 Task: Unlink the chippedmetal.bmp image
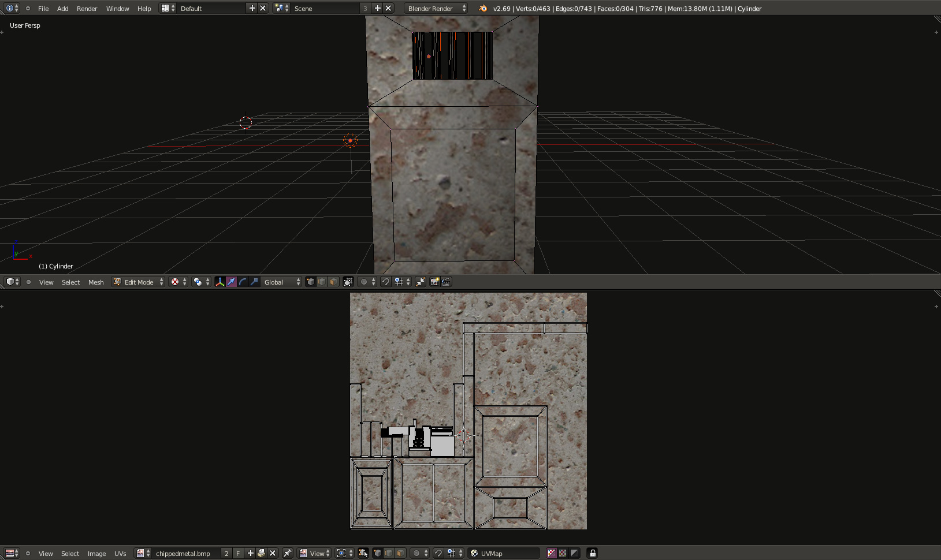pos(273,553)
